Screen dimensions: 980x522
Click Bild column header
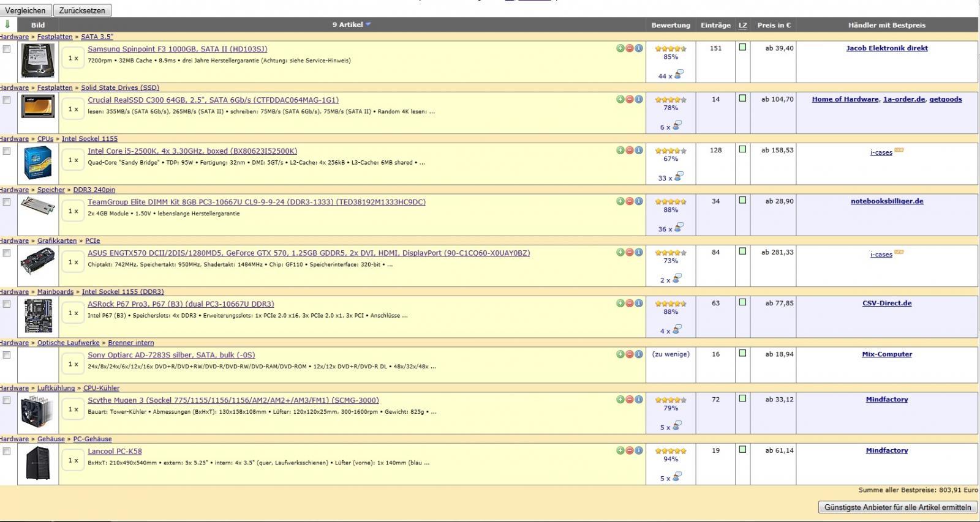tap(38, 25)
